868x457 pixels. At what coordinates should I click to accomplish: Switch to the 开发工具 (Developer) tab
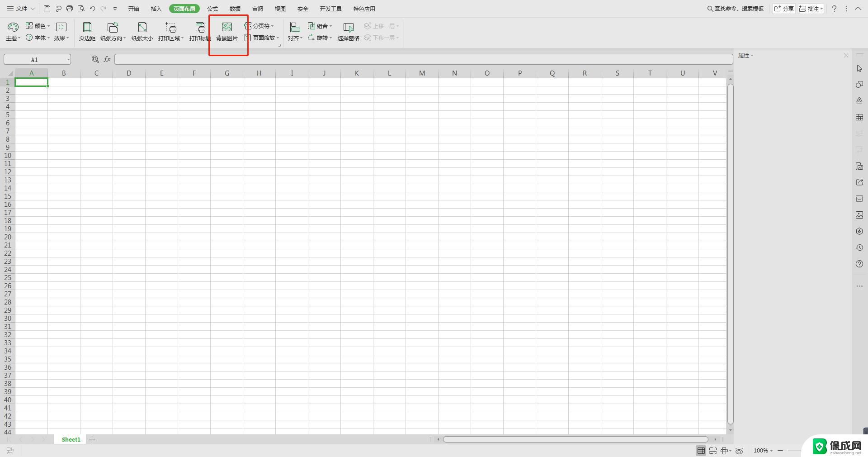click(x=331, y=9)
